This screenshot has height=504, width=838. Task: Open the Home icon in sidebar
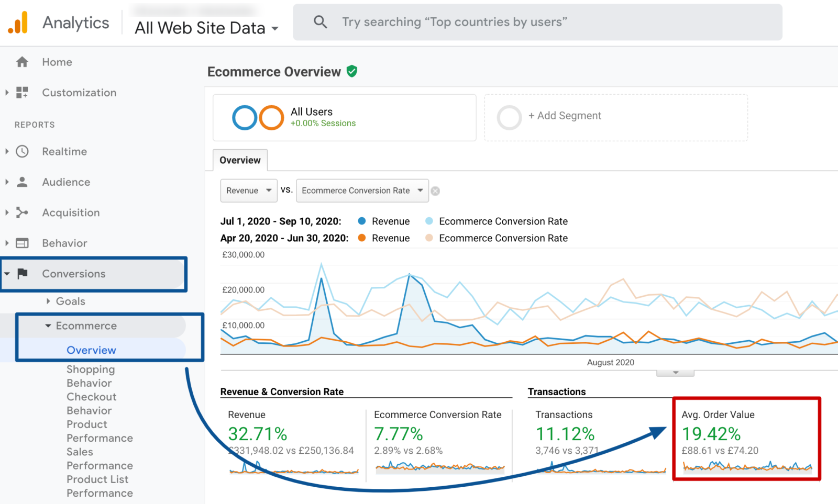[22, 62]
